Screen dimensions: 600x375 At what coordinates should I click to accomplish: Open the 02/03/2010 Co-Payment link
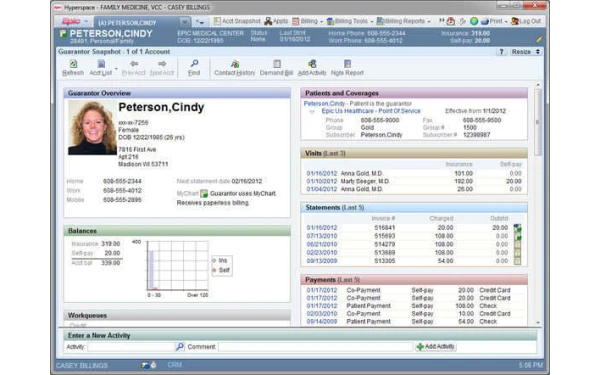(x=321, y=314)
